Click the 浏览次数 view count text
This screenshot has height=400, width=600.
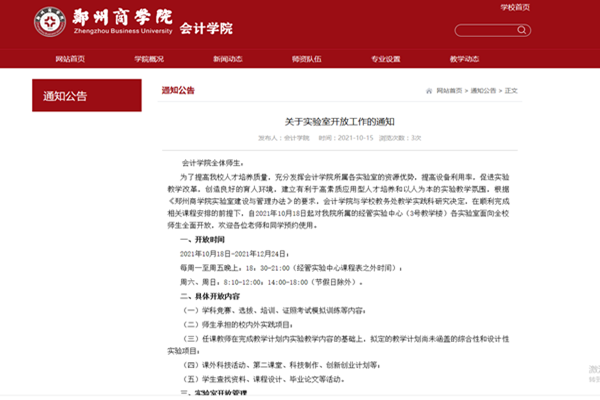click(400, 138)
